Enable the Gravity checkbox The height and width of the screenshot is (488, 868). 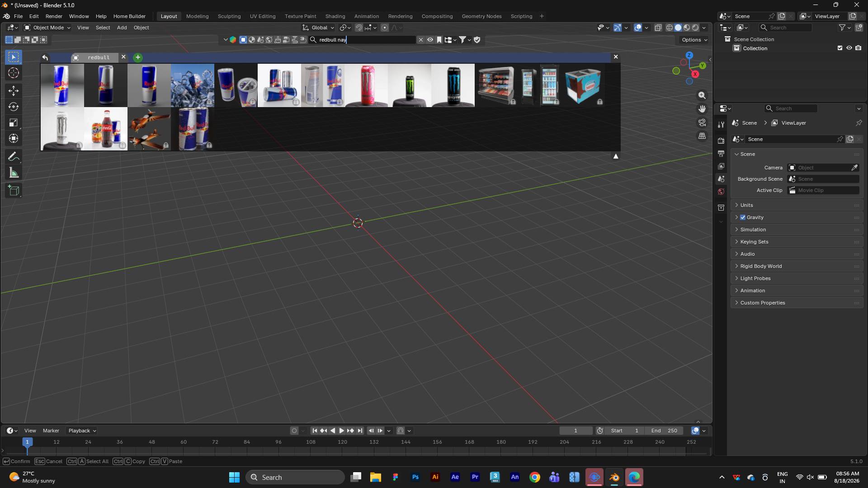(x=743, y=217)
